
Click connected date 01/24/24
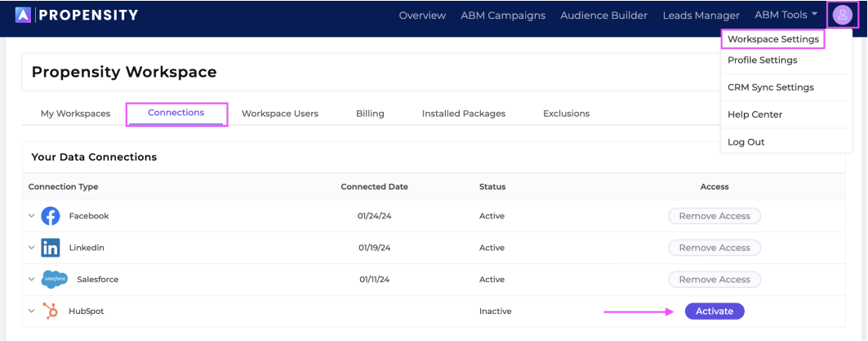pyautogui.click(x=374, y=216)
